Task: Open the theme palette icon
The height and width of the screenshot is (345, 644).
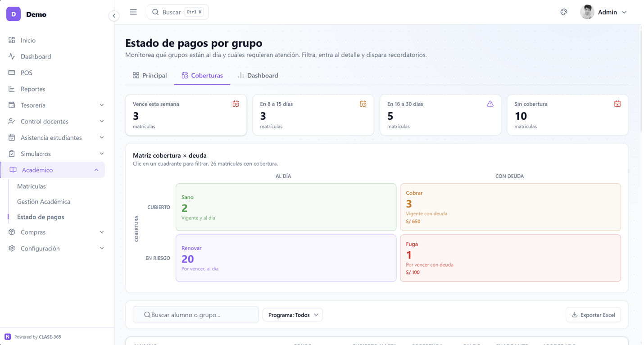Action: tap(564, 12)
